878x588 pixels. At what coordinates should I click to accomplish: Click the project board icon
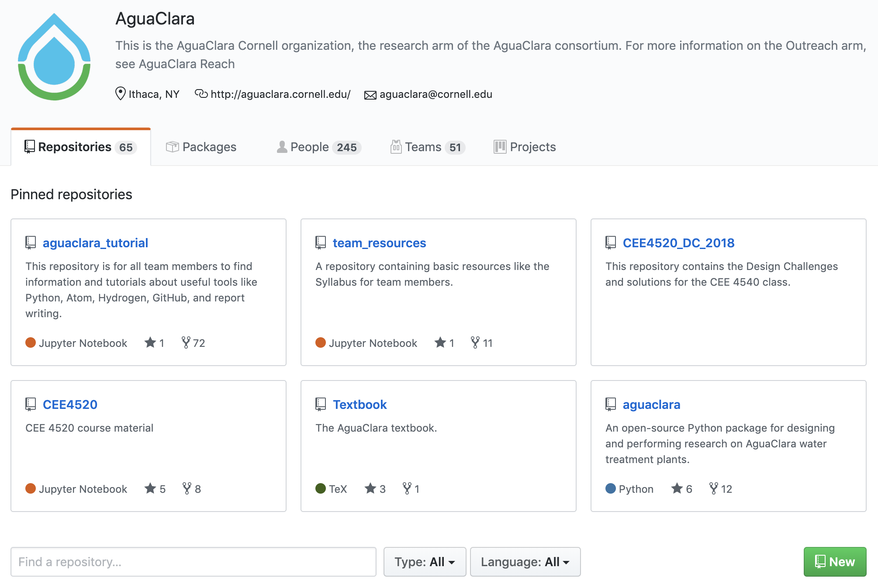500,147
